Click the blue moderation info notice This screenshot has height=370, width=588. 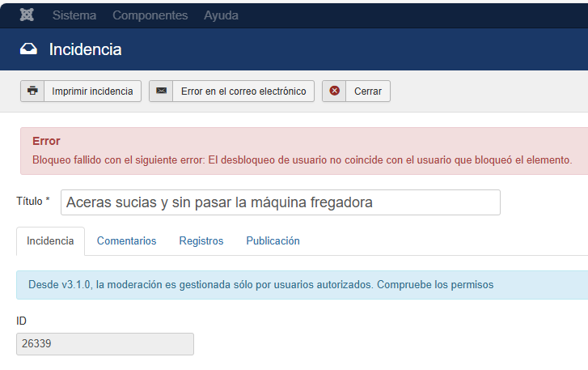point(260,285)
